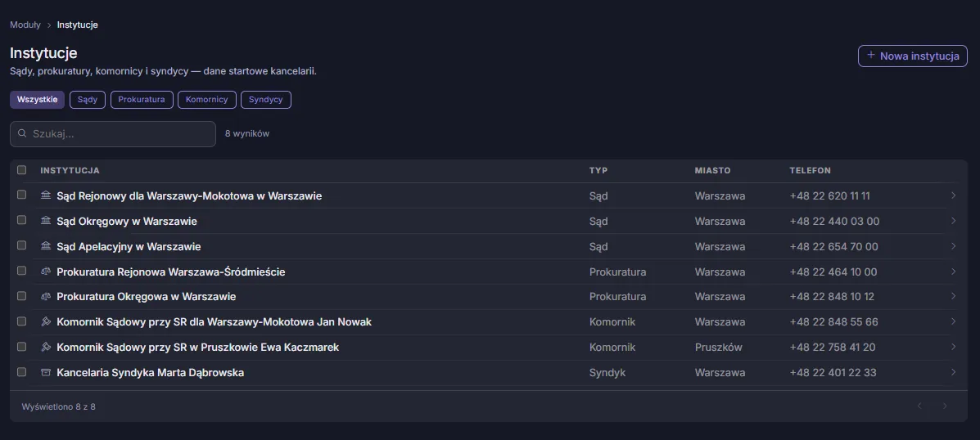Filter by the Syndycy tab
Viewport: 980px width, 440px height.
click(x=265, y=100)
